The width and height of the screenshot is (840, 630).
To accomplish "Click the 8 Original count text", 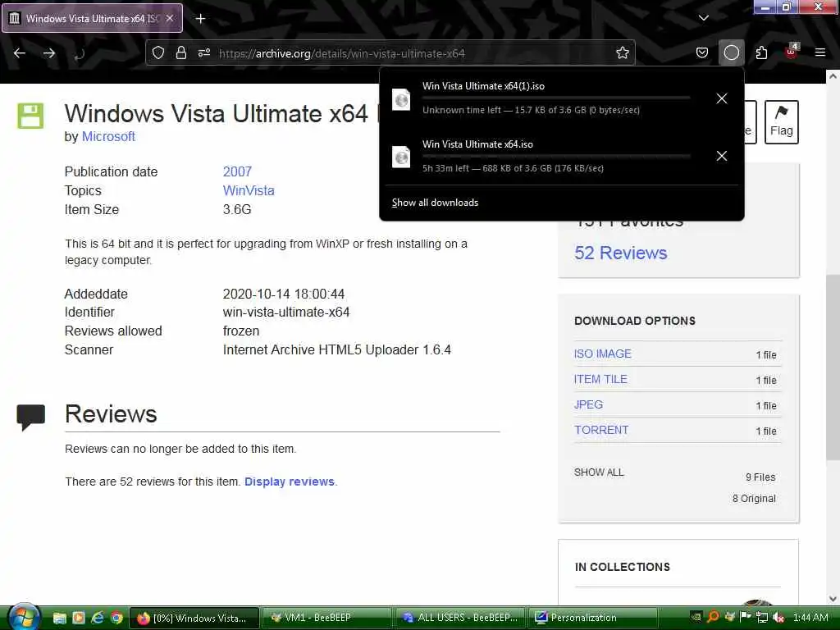I will (x=754, y=498).
